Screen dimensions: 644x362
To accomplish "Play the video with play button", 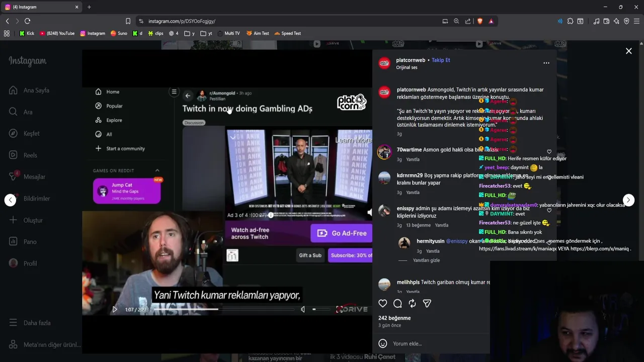I will click(114, 309).
